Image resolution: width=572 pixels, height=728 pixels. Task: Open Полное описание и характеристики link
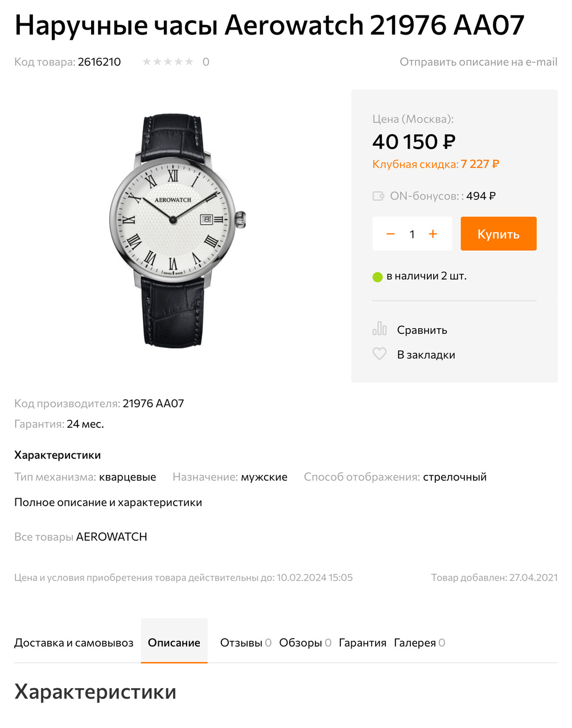108,502
